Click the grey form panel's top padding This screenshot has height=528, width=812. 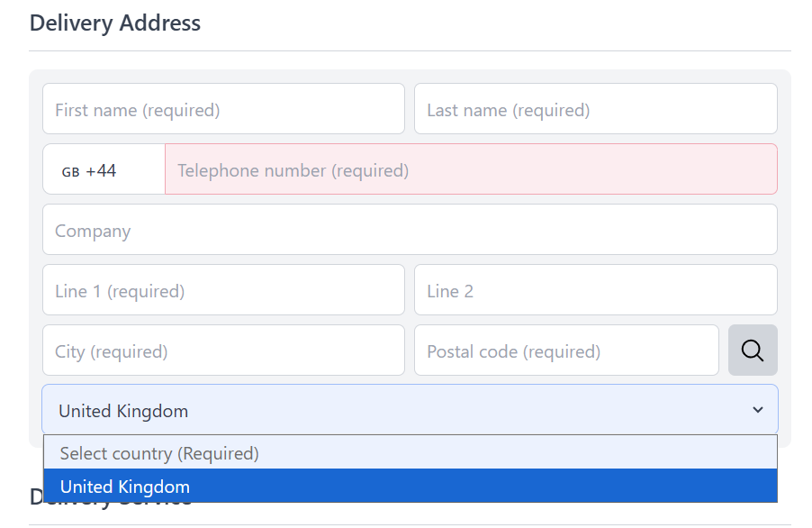click(x=410, y=77)
